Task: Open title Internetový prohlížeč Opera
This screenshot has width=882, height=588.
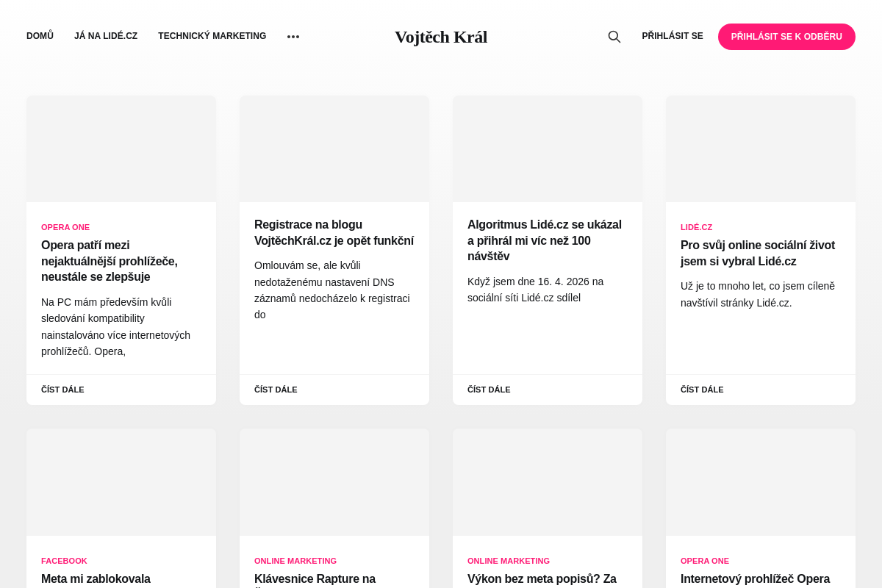Action: (755, 579)
